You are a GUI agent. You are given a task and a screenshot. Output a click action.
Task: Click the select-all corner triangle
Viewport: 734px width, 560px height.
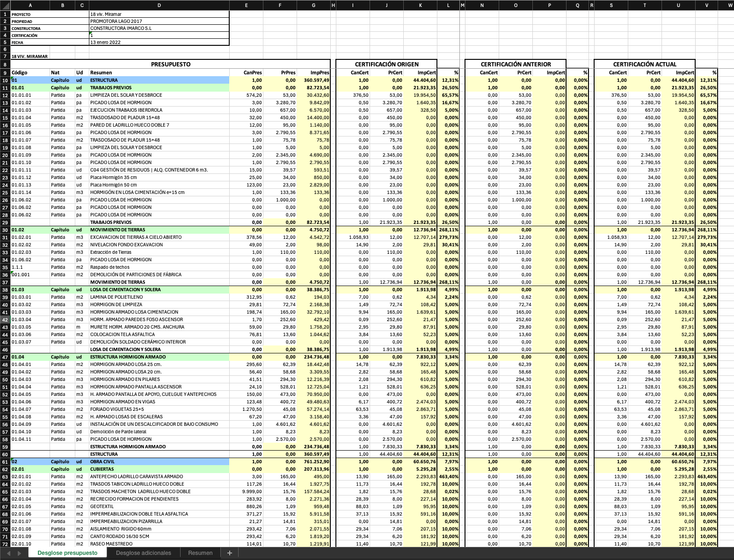[x=5, y=5]
